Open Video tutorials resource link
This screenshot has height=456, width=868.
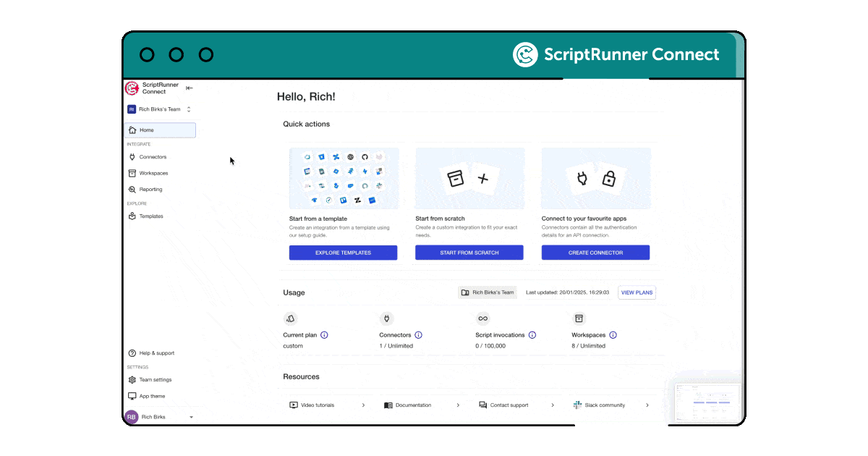pyautogui.click(x=327, y=405)
